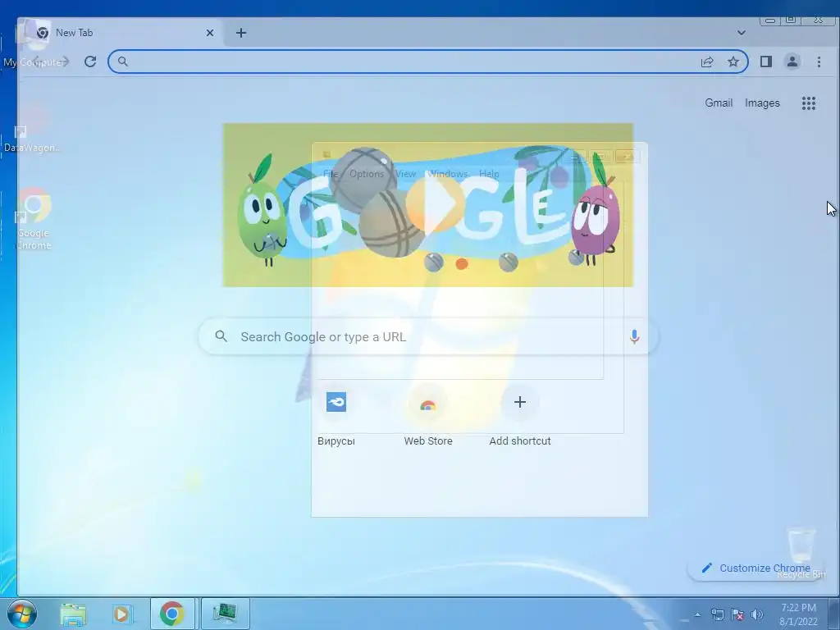Go forward in browser history
This screenshot has width=840, height=630.
tap(64, 62)
